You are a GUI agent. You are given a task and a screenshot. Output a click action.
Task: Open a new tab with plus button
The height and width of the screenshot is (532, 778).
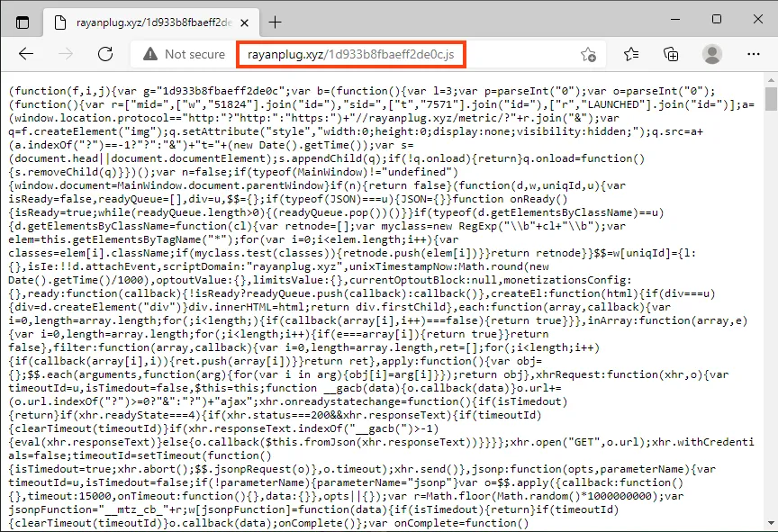(x=275, y=23)
